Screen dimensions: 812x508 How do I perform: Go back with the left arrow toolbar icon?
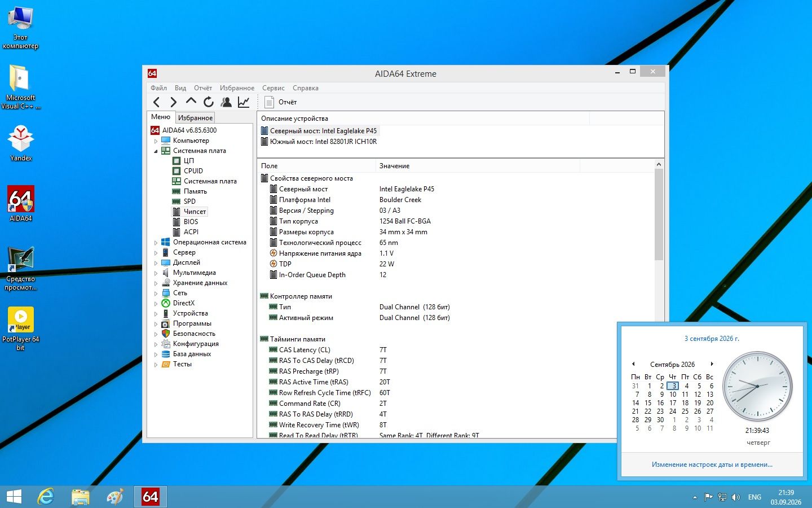(157, 102)
